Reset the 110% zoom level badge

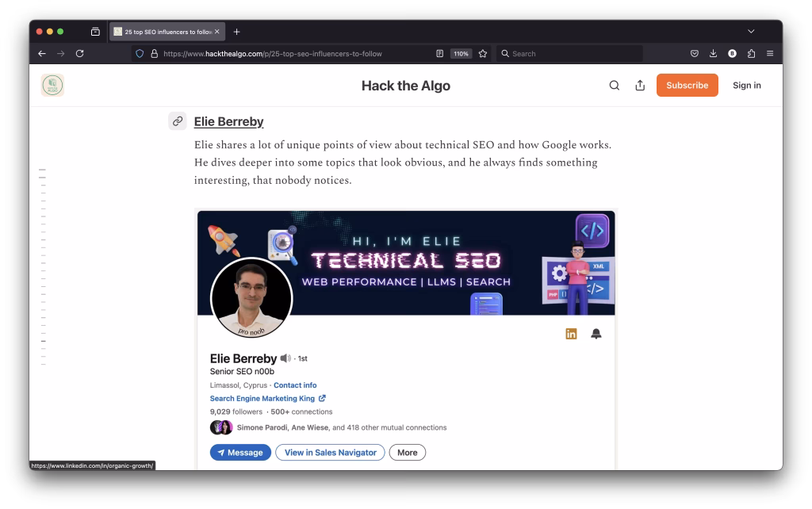coord(461,53)
